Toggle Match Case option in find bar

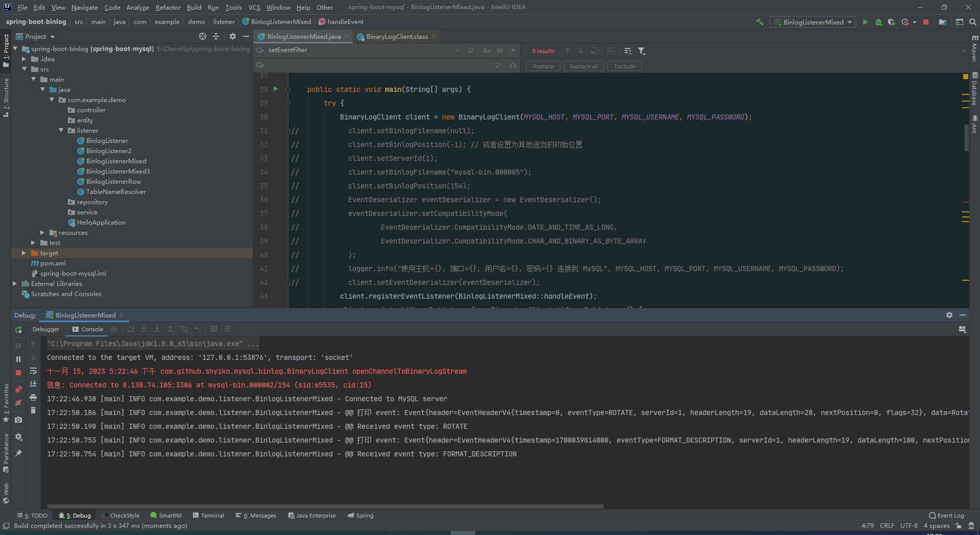(486, 51)
